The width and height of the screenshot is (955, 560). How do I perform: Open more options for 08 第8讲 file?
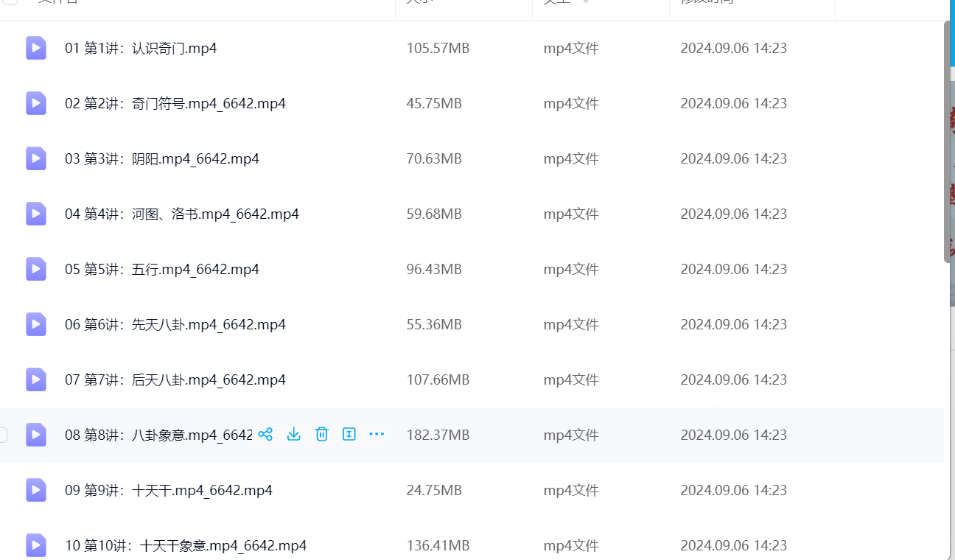pos(377,435)
